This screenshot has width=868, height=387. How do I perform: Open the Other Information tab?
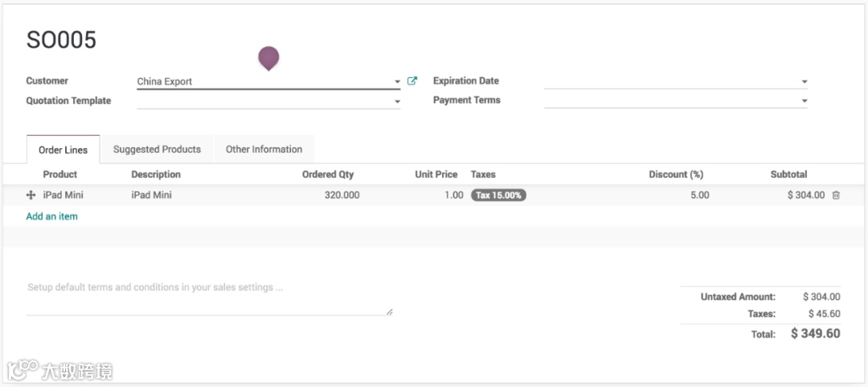[x=264, y=150]
